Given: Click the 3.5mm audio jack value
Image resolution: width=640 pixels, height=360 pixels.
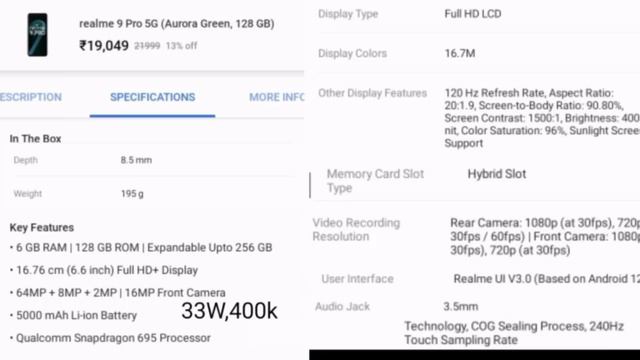Looking at the screenshot, I should pos(460,307).
